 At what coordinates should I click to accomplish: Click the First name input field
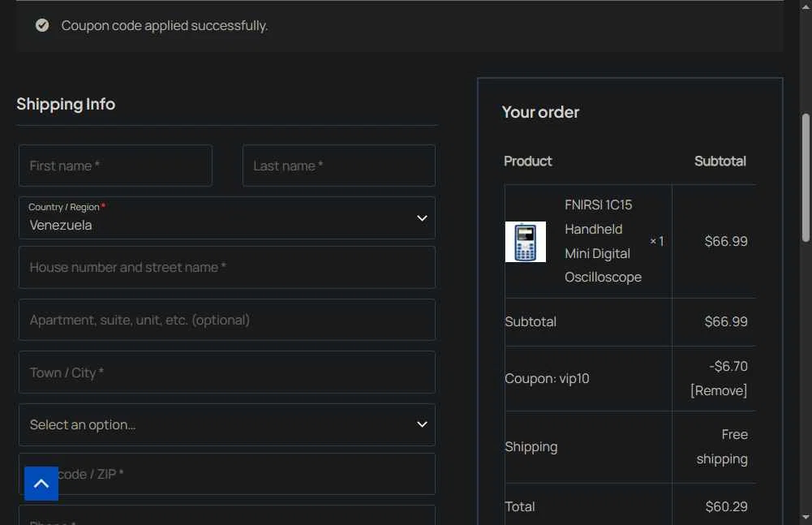(115, 166)
